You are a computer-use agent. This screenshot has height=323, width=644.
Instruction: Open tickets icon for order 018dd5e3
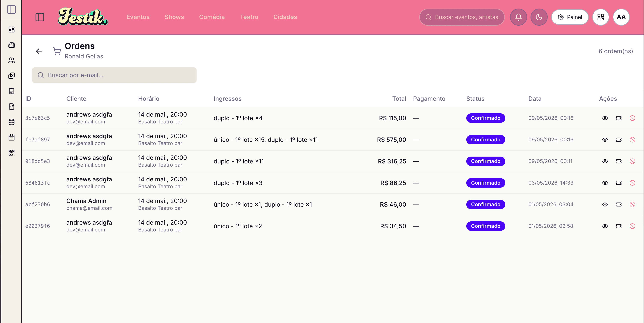[x=619, y=161]
